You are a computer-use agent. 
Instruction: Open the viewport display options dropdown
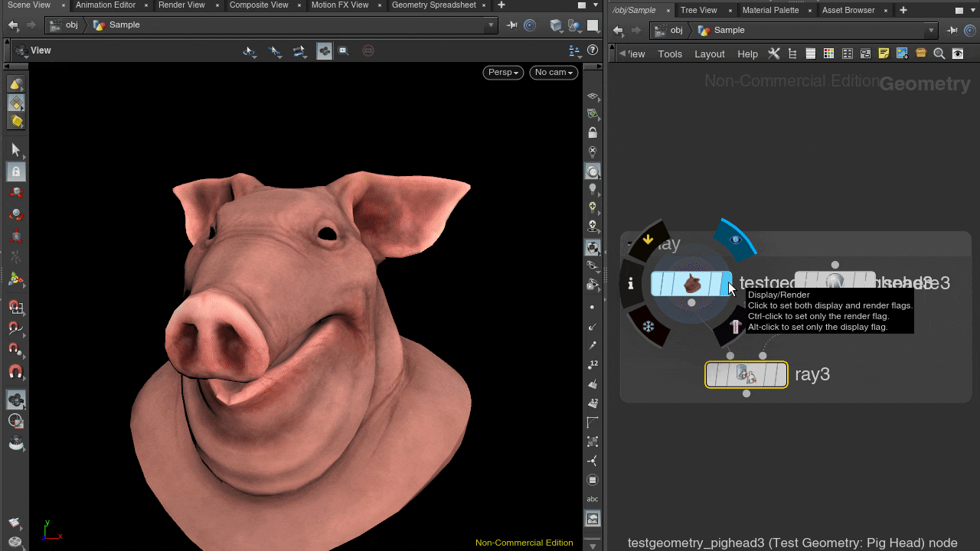click(x=575, y=51)
